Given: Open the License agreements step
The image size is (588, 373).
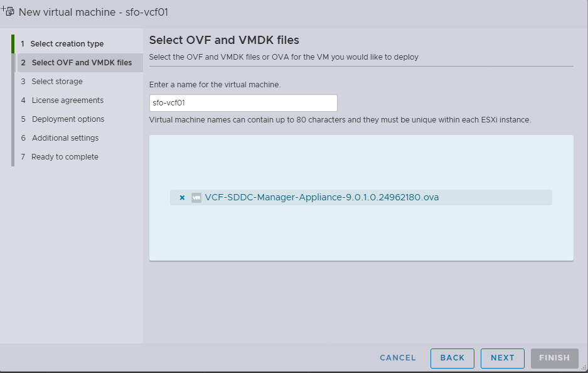Looking at the screenshot, I should [x=68, y=100].
